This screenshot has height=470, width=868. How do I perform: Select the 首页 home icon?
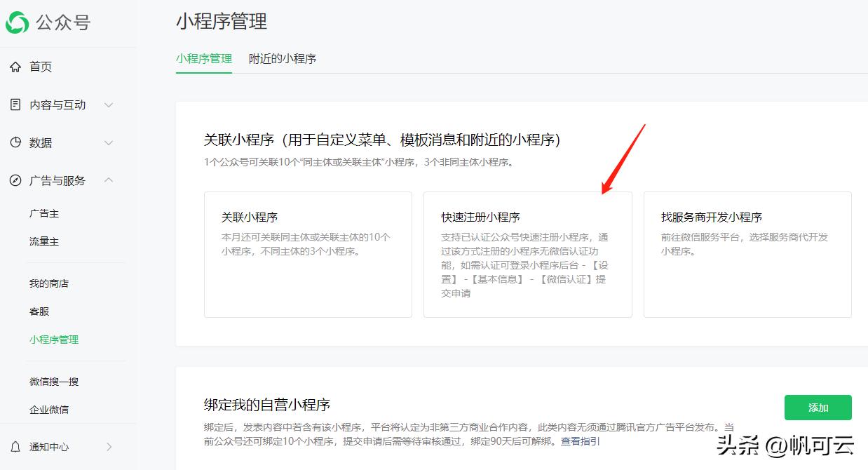pyautogui.click(x=15, y=67)
